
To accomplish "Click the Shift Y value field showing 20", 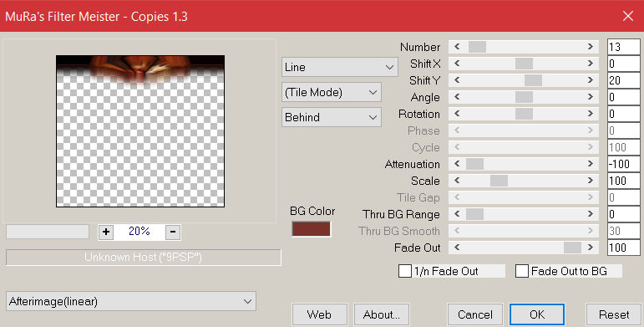I will 623,80.
